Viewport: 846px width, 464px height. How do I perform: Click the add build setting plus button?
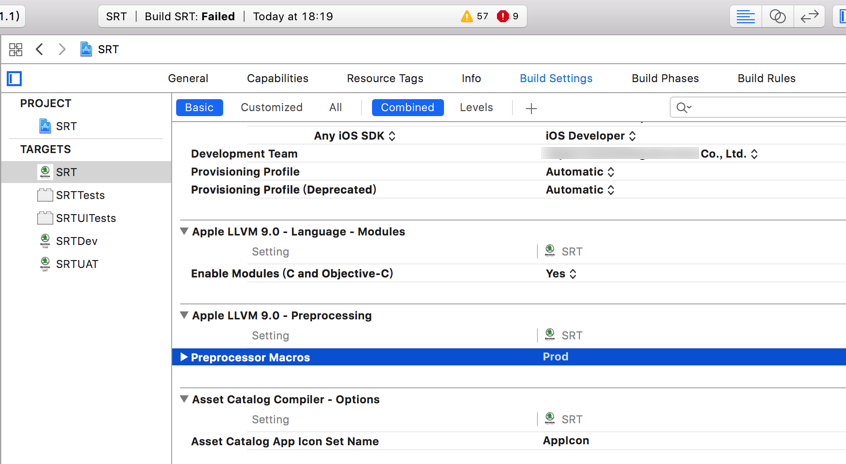531,108
